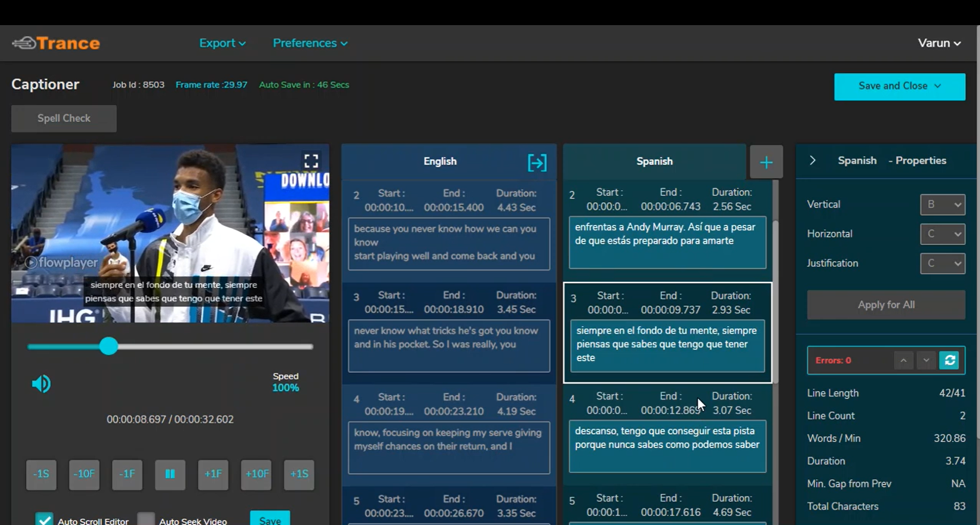Open the Horizontal position dropdown
The height and width of the screenshot is (525, 980).
(942, 234)
